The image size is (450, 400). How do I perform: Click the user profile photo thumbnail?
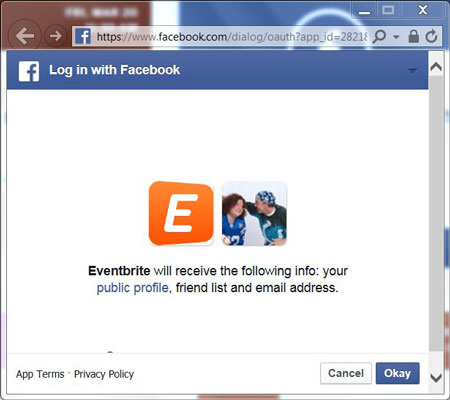click(x=254, y=213)
